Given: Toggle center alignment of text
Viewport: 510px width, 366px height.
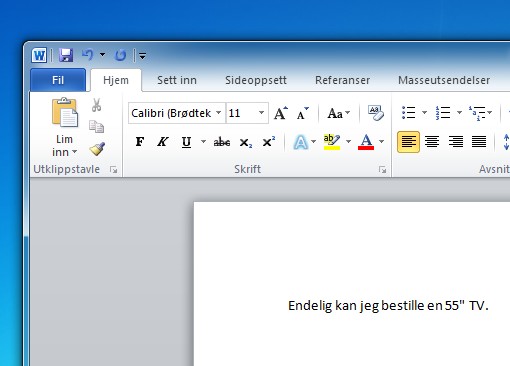Looking at the screenshot, I should [x=432, y=142].
